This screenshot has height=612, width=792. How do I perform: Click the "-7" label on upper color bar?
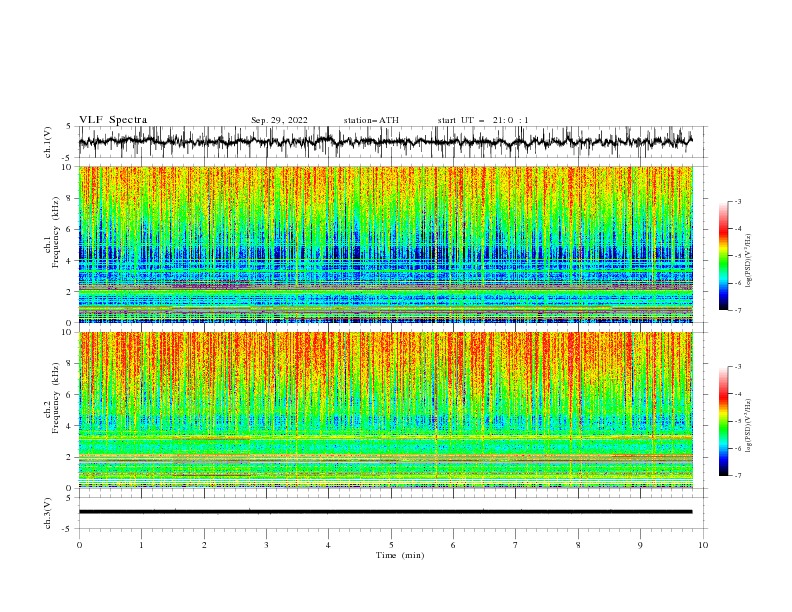738,310
